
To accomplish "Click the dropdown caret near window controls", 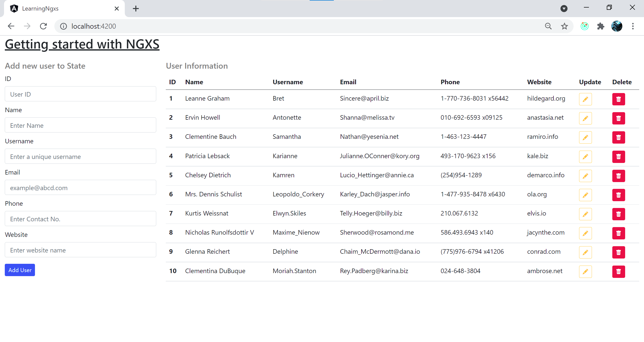I will click(x=564, y=8).
